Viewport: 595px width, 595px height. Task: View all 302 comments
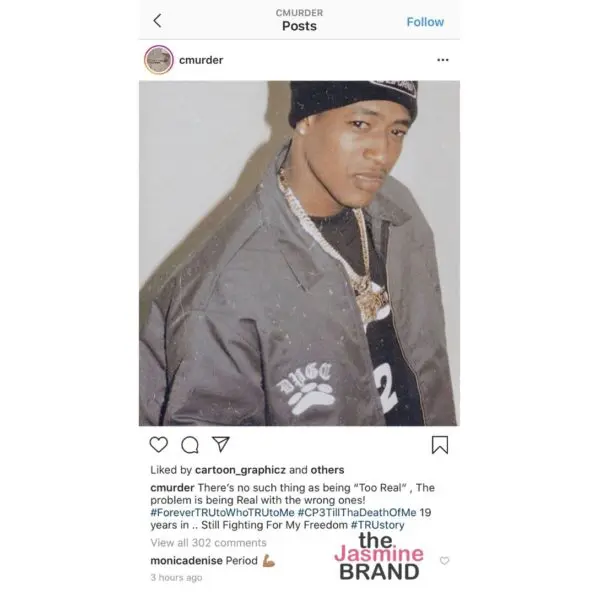click(208, 543)
